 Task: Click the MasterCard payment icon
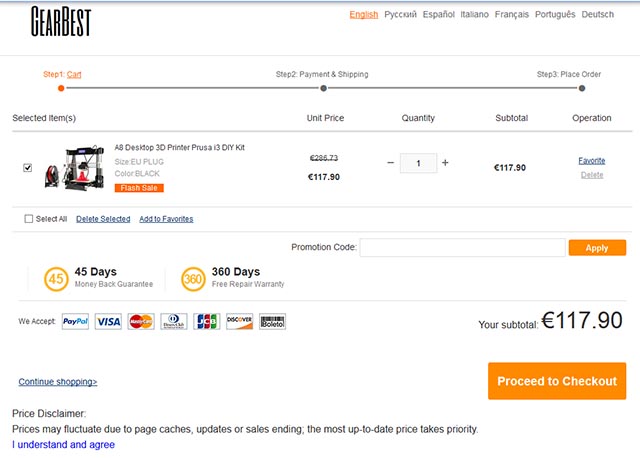(x=141, y=321)
